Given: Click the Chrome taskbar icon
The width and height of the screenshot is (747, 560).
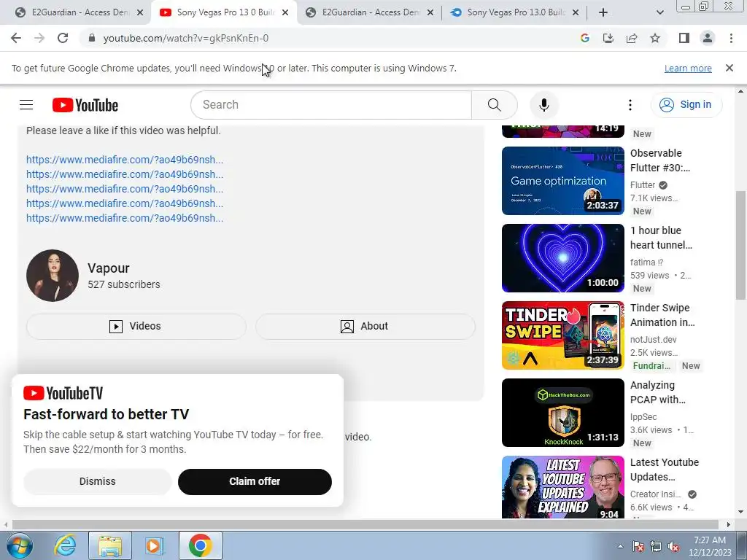Looking at the screenshot, I should click(x=201, y=545).
